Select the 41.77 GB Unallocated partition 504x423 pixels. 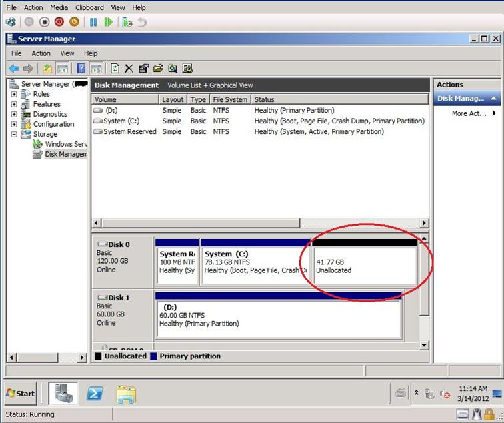pyautogui.click(x=364, y=266)
